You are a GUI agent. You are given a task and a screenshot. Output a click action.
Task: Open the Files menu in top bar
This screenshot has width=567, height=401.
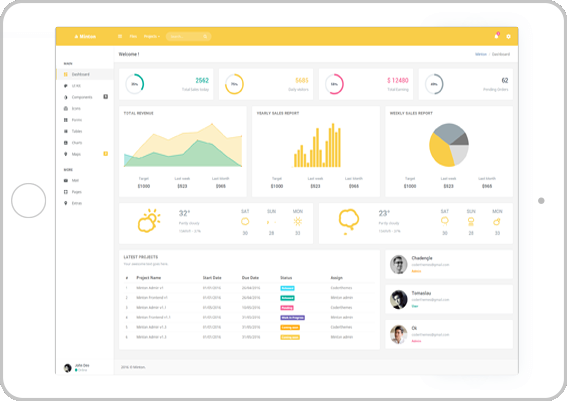click(x=133, y=37)
